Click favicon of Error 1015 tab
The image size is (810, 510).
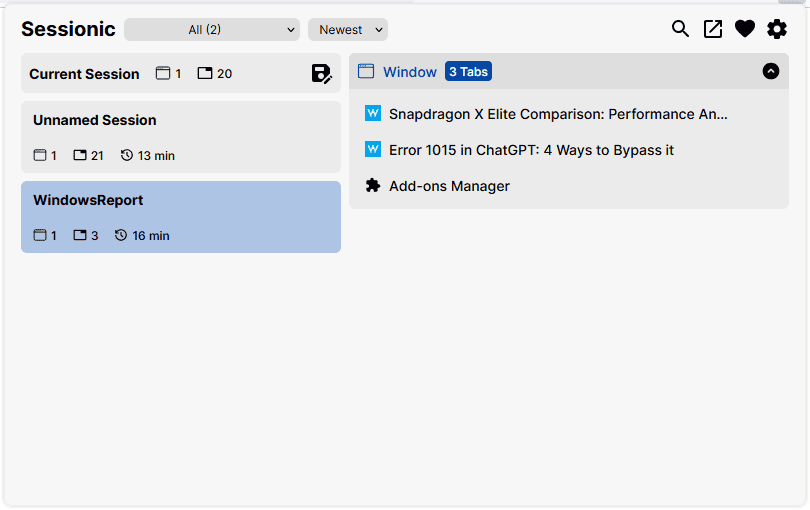pyautogui.click(x=373, y=149)
